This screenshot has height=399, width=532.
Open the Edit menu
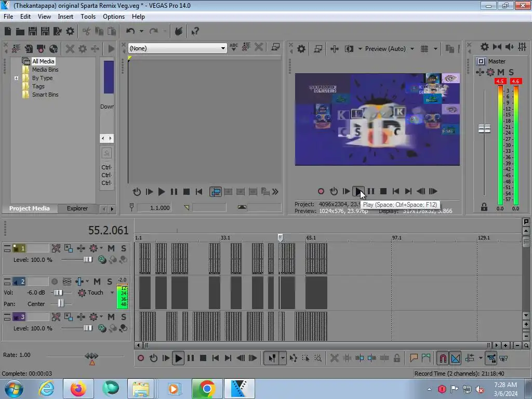[25, 17]
